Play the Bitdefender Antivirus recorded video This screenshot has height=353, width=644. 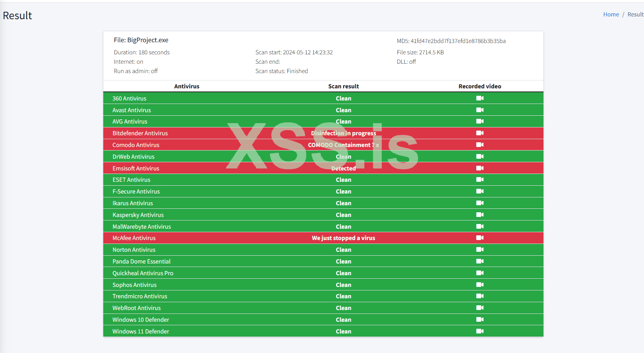480,133
